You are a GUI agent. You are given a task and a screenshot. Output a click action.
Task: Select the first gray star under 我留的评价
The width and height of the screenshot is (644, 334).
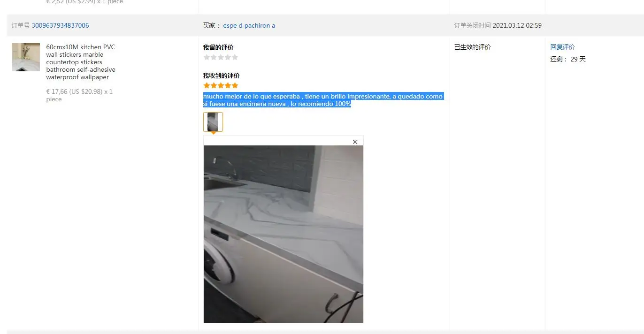click(x=207, y=57)
